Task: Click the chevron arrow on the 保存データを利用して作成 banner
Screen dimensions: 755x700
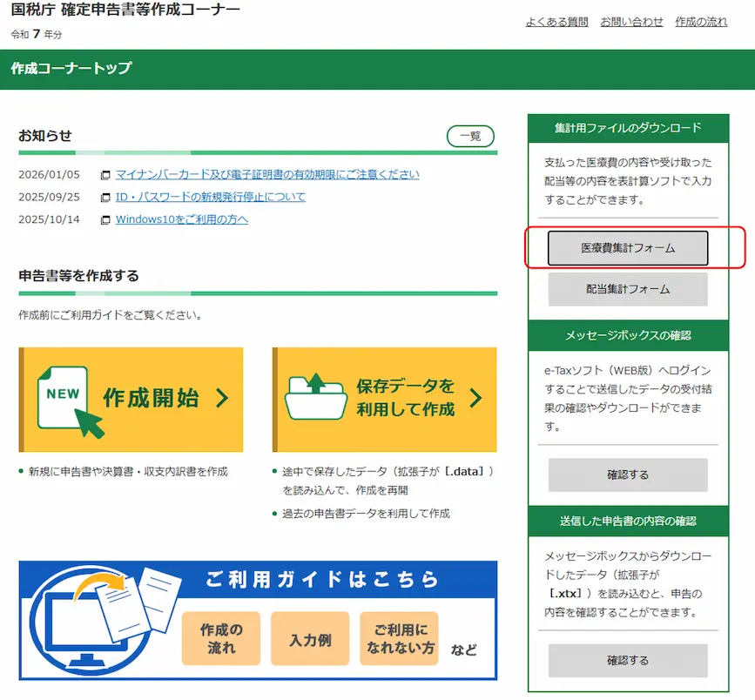Action: tap(475, 399)
